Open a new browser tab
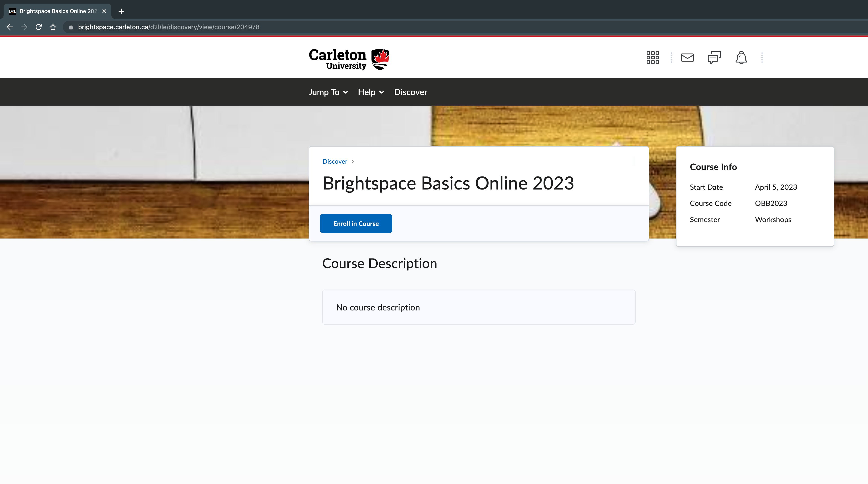Image resolution: width=868 pixels, height=484 pixels. (121, 11)
